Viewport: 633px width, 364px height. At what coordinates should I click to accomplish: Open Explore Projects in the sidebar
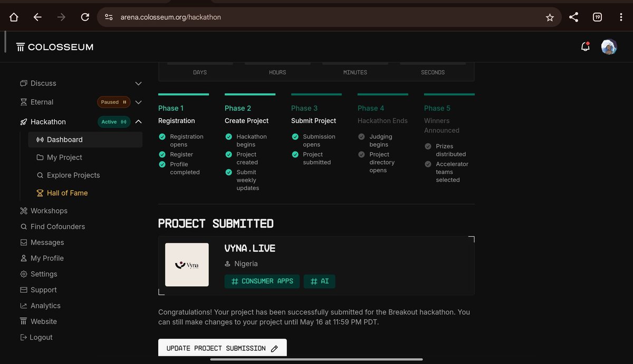[73, 175]
